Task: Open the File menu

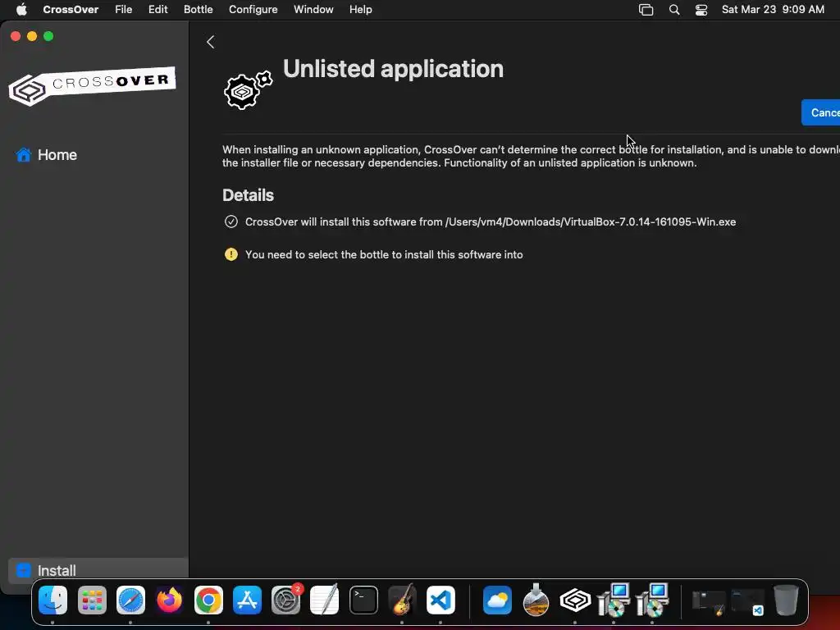Action: point(124,10)
